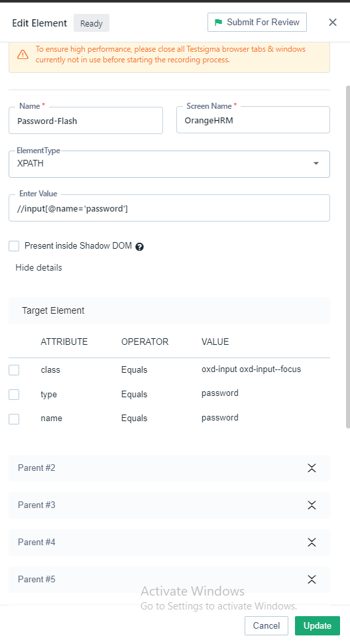350x644 pixels.
Task: Click the help icon beside Shadow DOM
Action: [139, 247]
